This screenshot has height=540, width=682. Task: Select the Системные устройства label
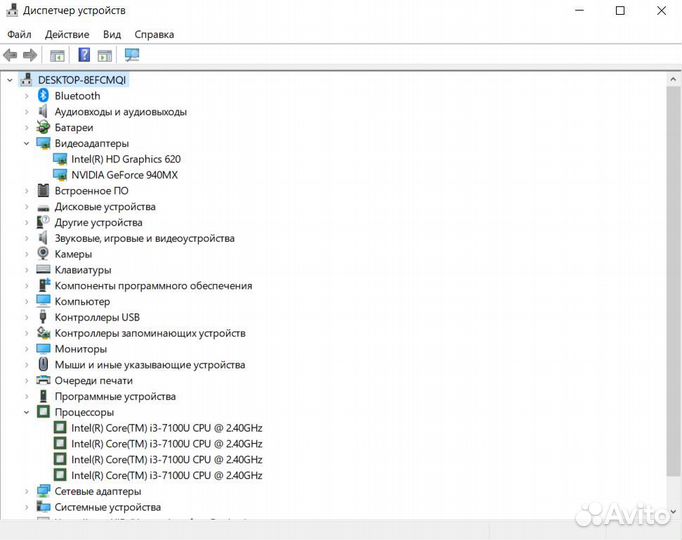(x=107, y=507)
